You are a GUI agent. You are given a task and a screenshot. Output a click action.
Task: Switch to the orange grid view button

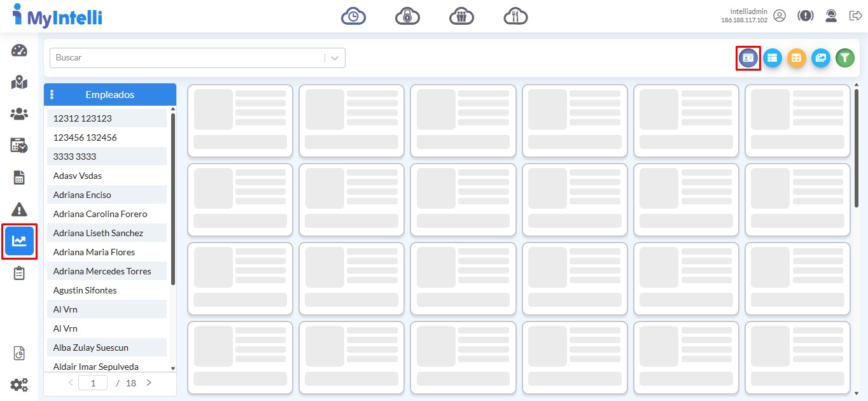coord(796,58)
